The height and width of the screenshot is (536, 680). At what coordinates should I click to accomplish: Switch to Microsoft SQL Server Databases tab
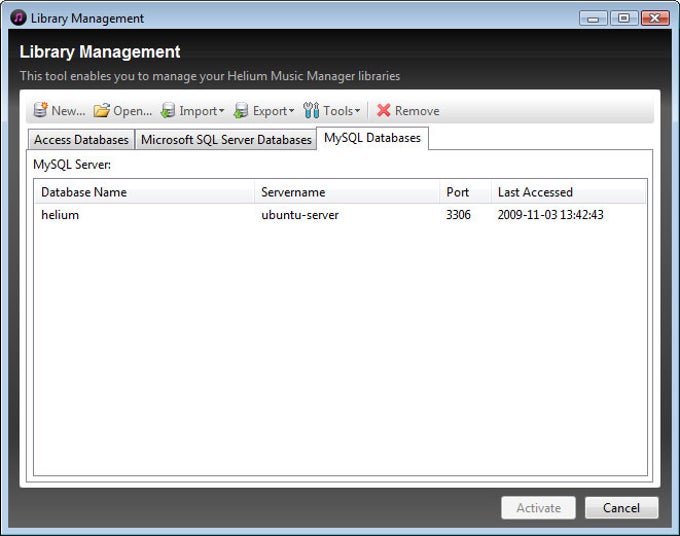(x=226, y=140)
